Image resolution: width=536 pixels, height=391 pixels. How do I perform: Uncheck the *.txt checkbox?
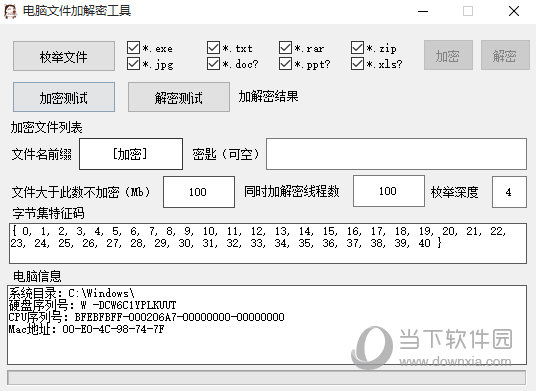coord(213,48)
